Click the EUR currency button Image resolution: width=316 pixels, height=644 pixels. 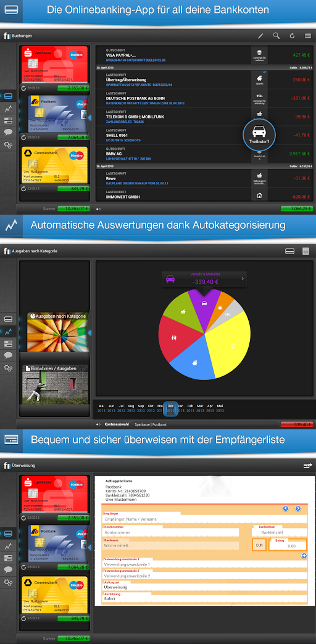(259, 545)
